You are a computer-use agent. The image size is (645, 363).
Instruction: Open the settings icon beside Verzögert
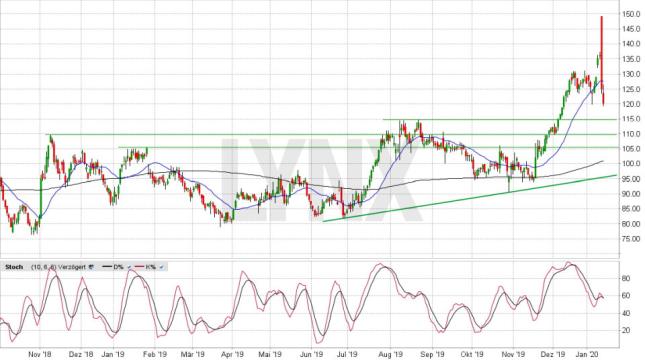(x=91, y=267)
